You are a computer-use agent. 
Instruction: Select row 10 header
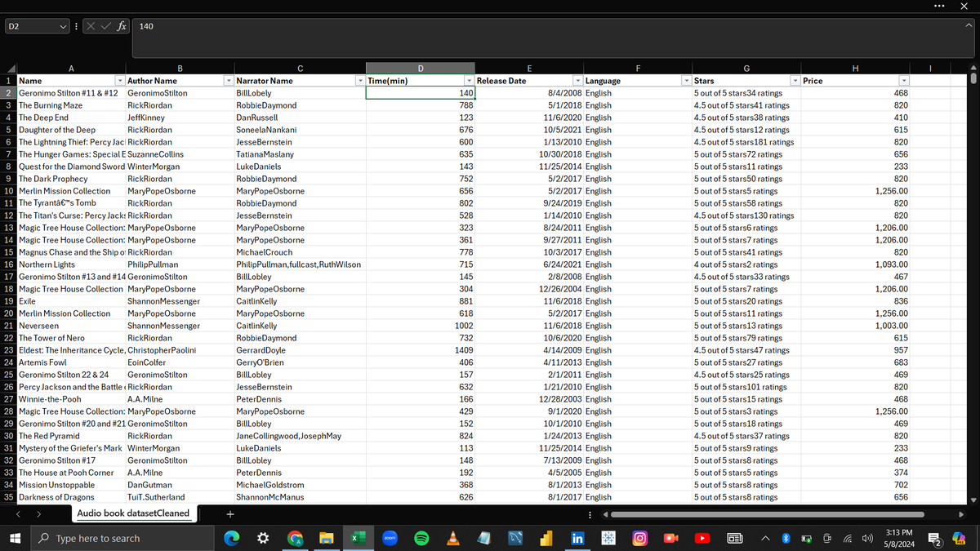coord(8,191)
